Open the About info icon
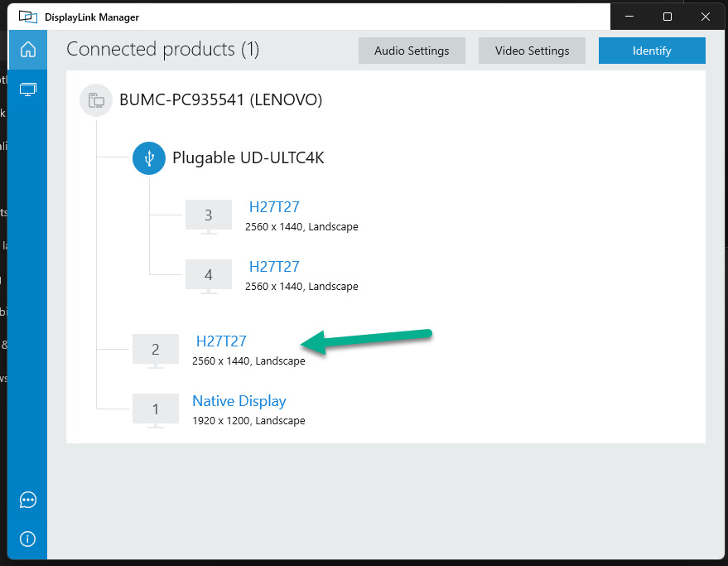The height and width of the screenshot is (566, 728). click(28, 539)
